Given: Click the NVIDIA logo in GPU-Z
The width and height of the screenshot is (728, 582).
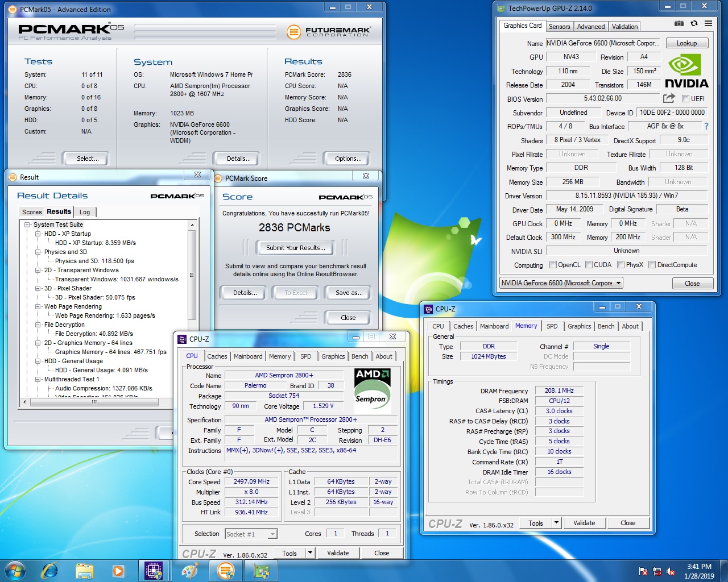Looking at the screenshot, I should pyautogui.click(x=687, y=72).
